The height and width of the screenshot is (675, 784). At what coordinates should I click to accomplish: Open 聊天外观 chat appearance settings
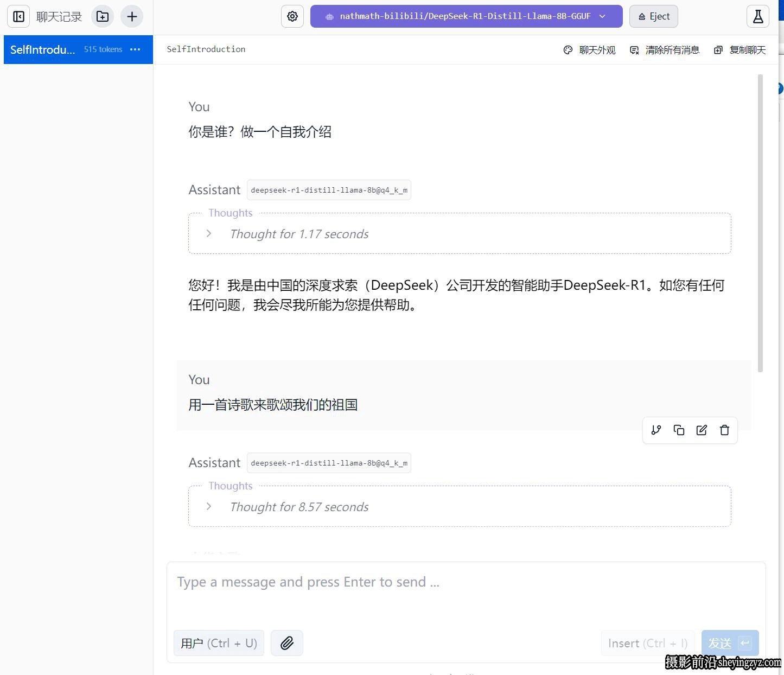click(x=589, y=50)
